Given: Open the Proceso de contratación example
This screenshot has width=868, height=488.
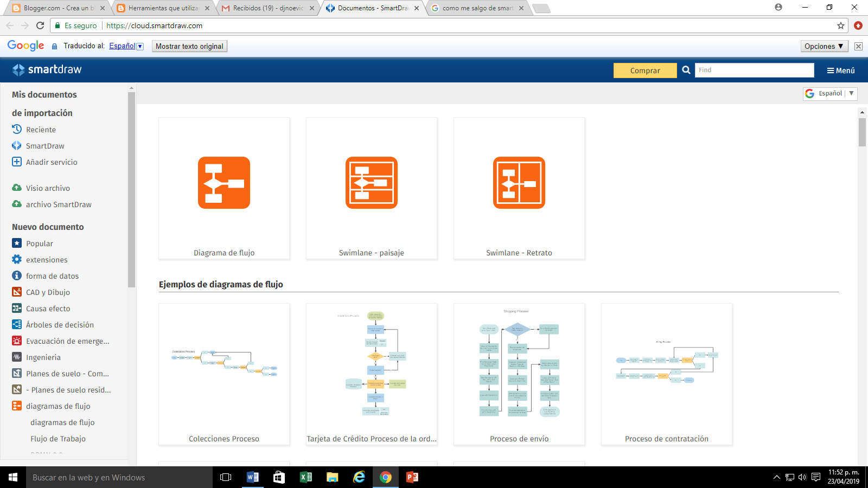Looking at the screenshot, I should [667, 374].
